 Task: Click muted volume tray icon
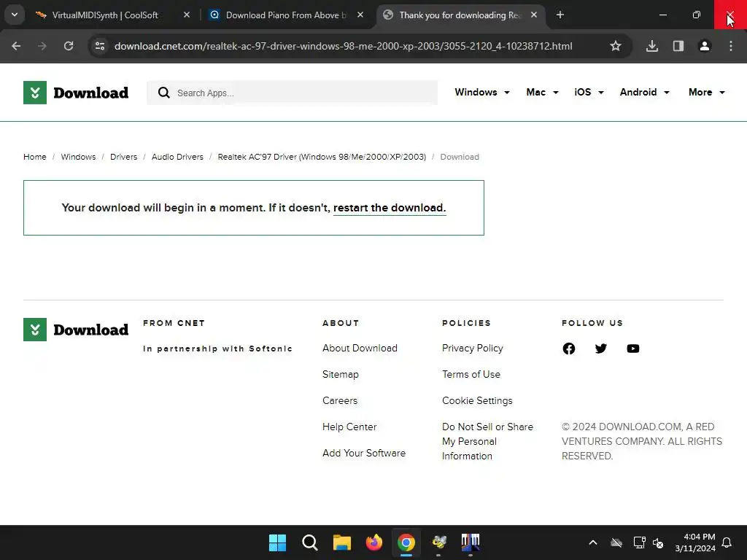658,542
